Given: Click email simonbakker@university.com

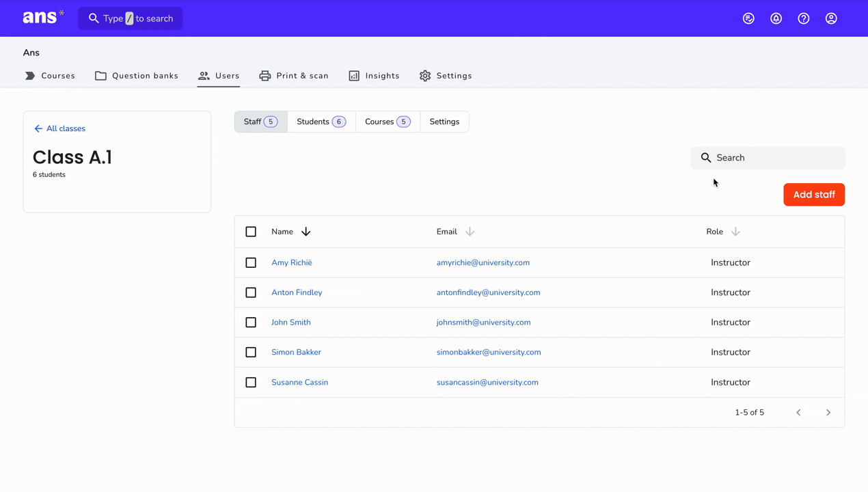Looking at the screenshot, I should tap(489, 353).
